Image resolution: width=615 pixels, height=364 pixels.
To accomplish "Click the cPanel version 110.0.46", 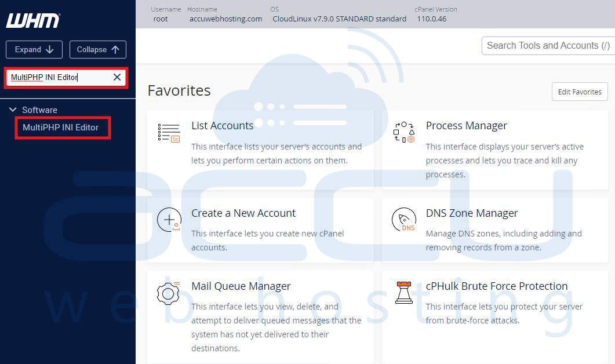I will (x=431, y=19).
